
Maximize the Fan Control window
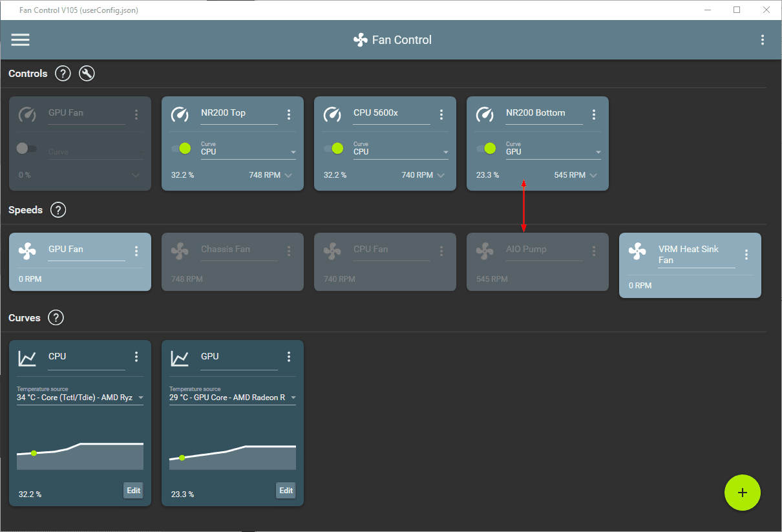pos(737,10)
